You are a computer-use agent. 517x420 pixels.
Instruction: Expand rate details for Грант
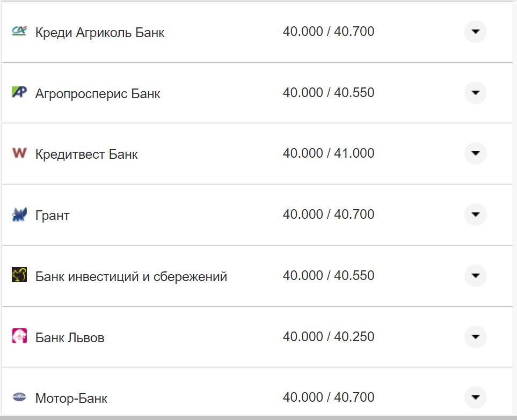(x=475, y=214)
